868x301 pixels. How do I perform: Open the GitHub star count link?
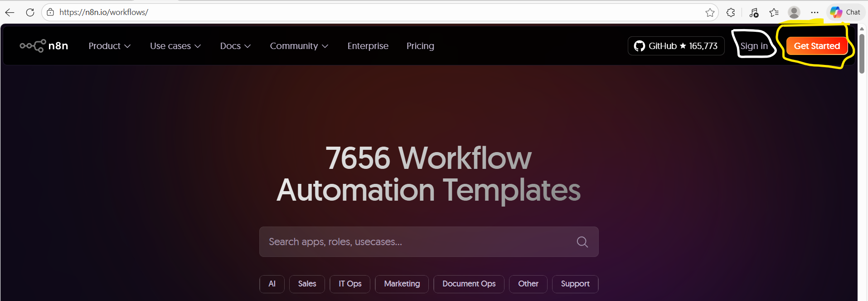[676, 46]
